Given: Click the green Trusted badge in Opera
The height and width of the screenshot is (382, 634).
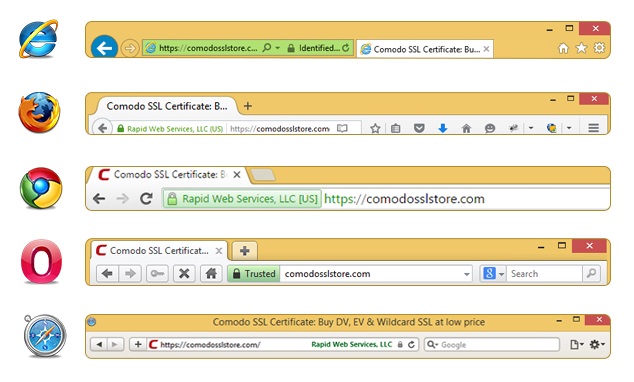Looking at the screenshot, I should (x=254, y=274).
